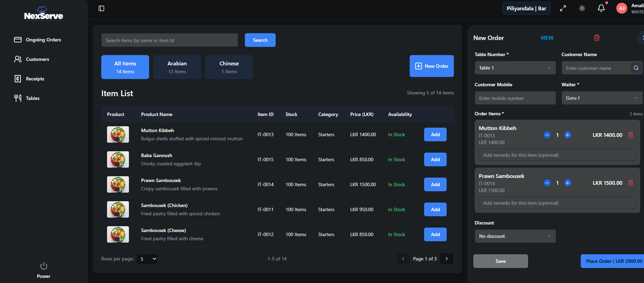The width and height of the screenshot is (644, 283).
Task: Click the Power icon in the sidebar
Action: (43, 266)
